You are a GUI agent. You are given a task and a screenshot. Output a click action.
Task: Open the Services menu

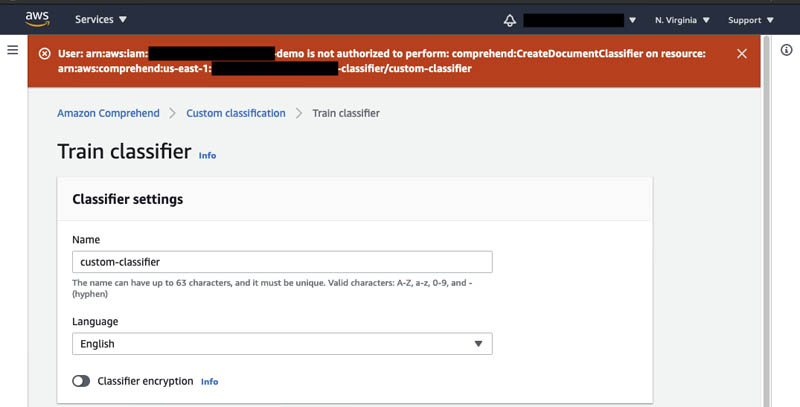coord(101,19)
